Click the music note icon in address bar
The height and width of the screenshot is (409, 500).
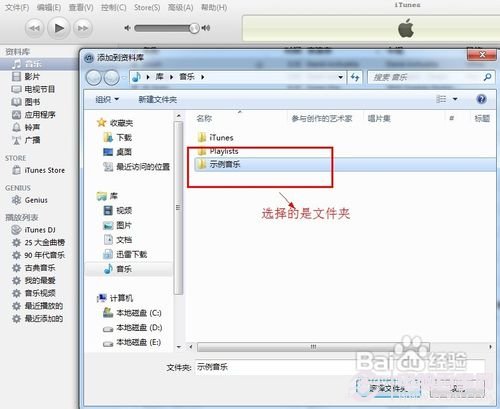(136, 77)
